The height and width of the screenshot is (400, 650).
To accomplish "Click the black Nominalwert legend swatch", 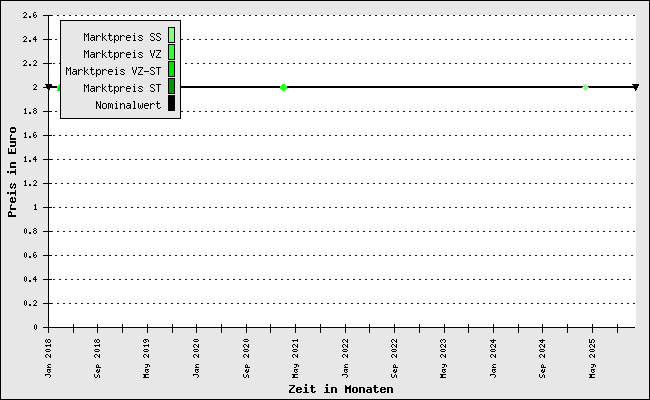I will pyautogui.click(x=171, y=103).
